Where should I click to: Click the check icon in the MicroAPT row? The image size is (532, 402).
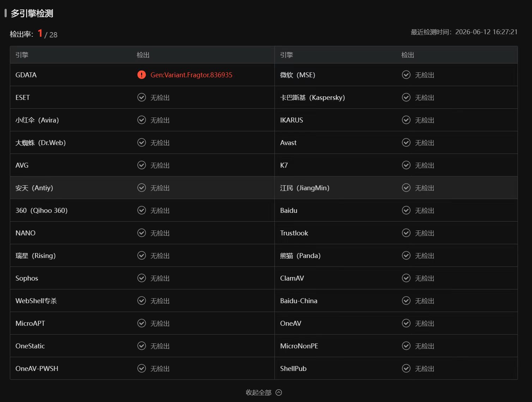click(x=141, y=323)
